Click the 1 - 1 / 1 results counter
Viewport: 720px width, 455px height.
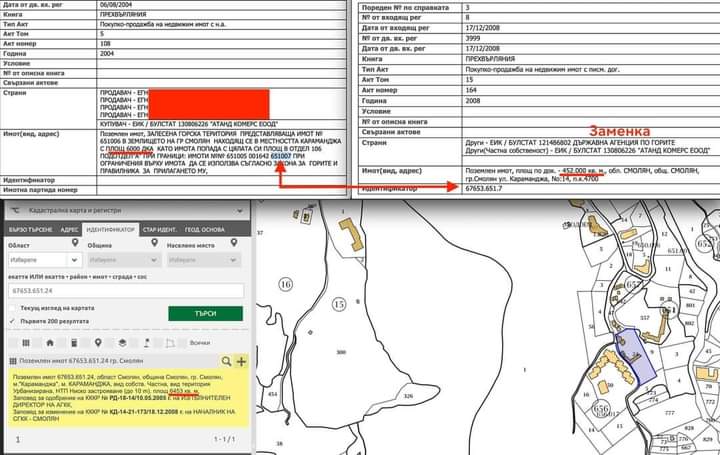click(x=225, y=439)
